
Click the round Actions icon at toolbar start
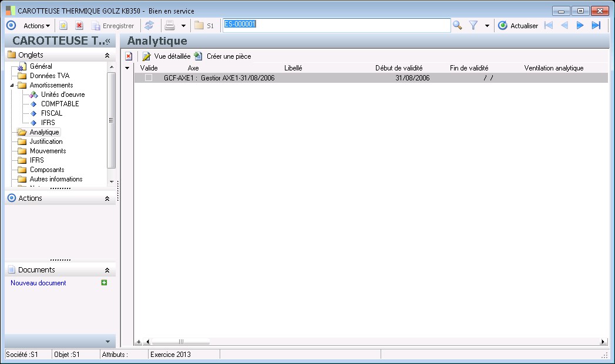pos(11,25)
